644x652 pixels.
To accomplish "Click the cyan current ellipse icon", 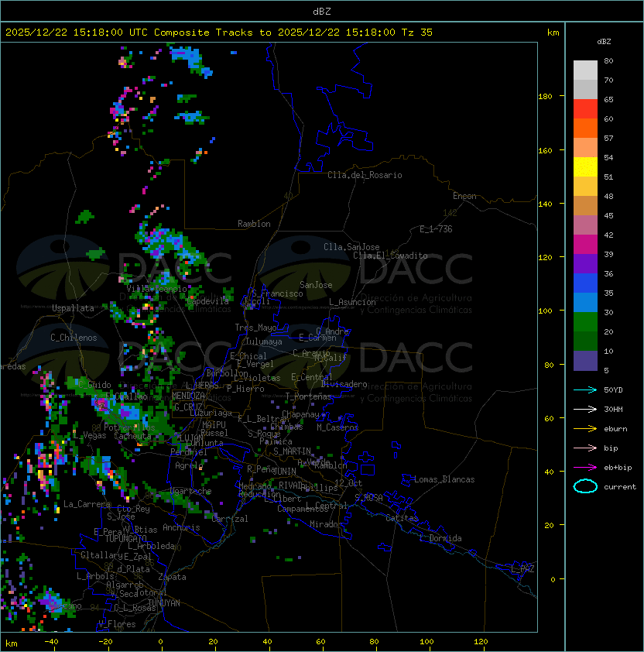I will pos(585,486).
